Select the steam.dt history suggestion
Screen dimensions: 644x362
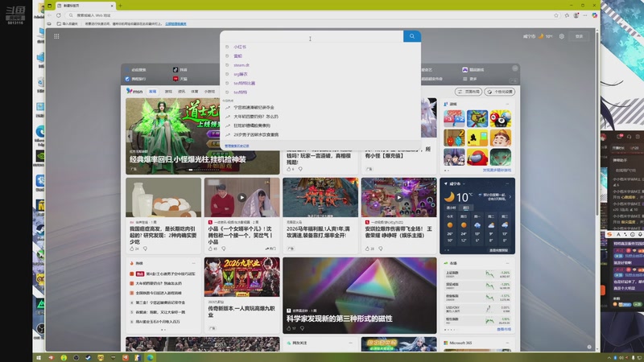coord(242,65)
